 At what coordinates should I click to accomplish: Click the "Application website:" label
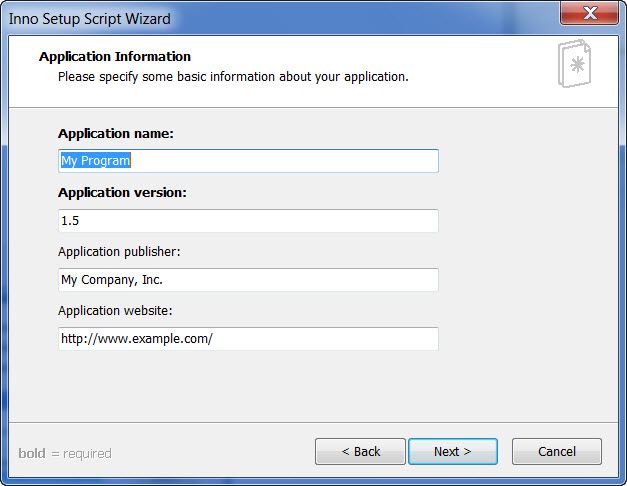pyautogui.click(x=115, y=310)
